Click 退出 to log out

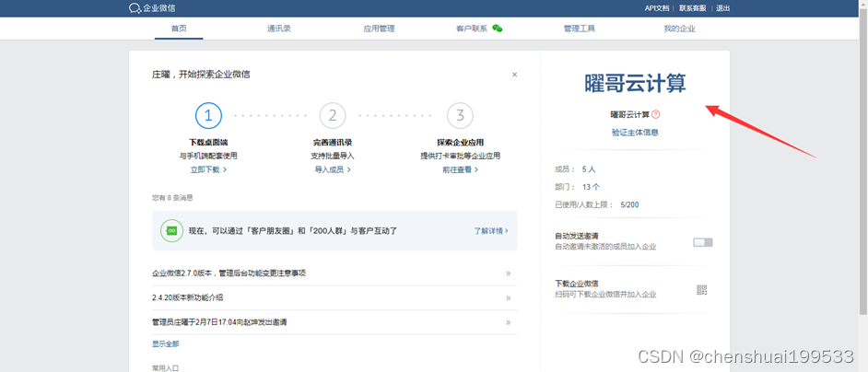coord(723,8)
